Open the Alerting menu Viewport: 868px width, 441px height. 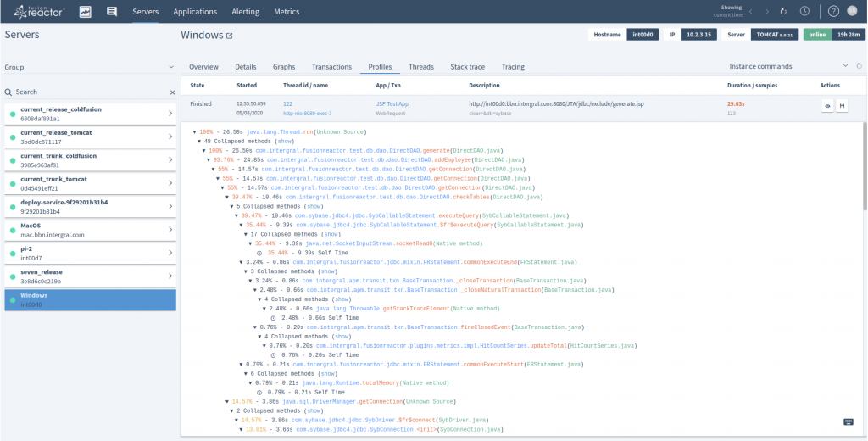pyautogui.click(x=245, y=12)
